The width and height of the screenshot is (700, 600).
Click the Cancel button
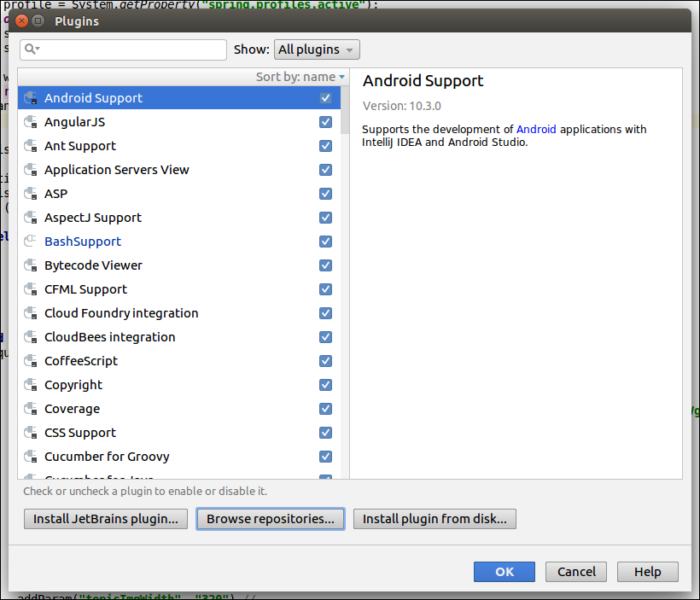pyautogui.click(x=576, y=572)
